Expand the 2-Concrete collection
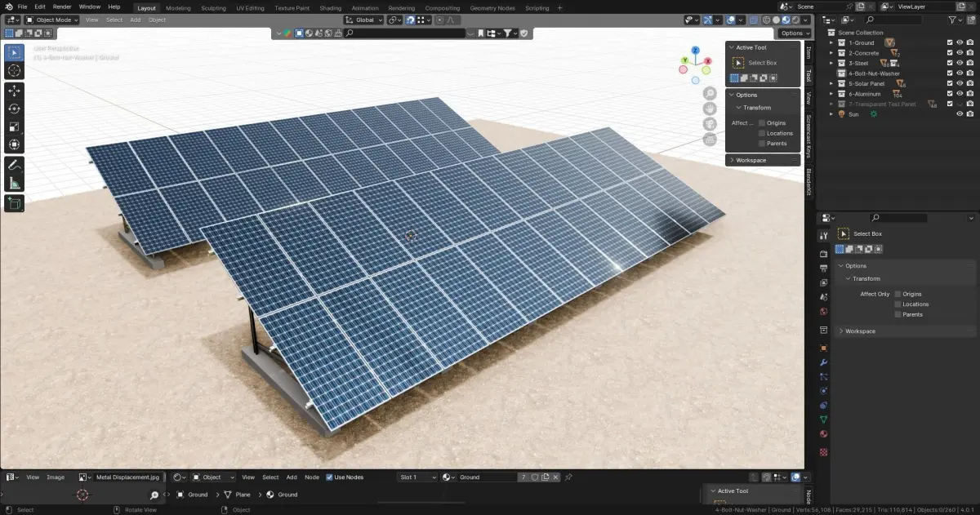The image size is (980, 515). coord(831,53)
